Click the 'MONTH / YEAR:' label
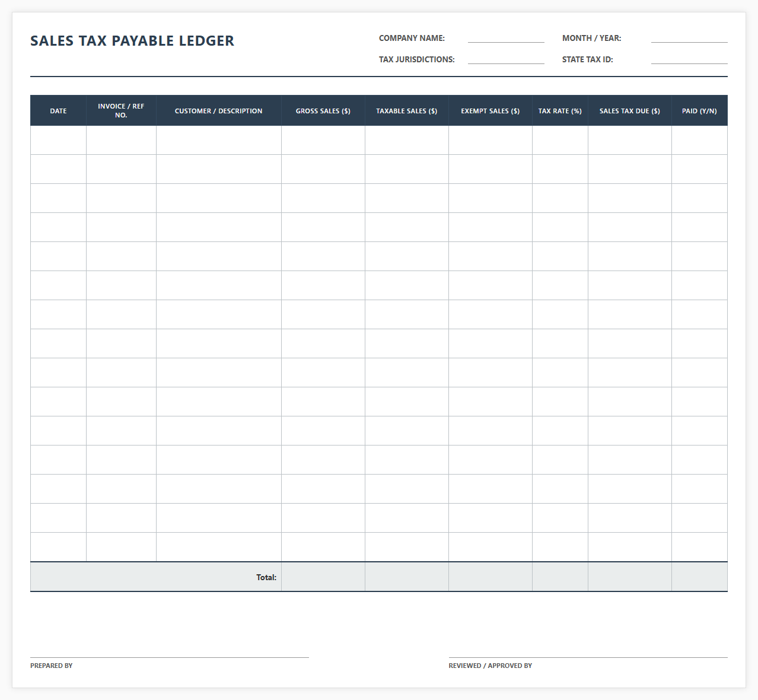 [x=592, y=38]
